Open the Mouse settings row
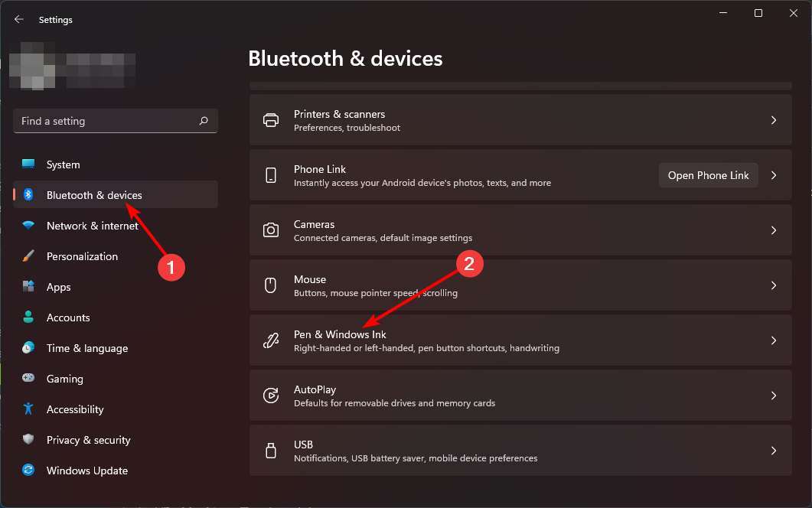Viewport: 812px width, 508px height. [x=520, y=285]
